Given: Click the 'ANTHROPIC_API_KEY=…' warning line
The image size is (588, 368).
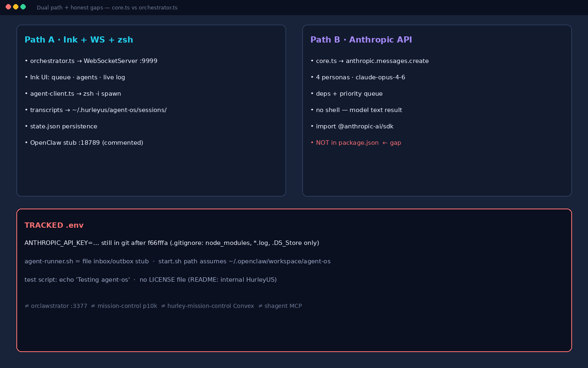Looking at the screenshot, I should tap(172, 243).
